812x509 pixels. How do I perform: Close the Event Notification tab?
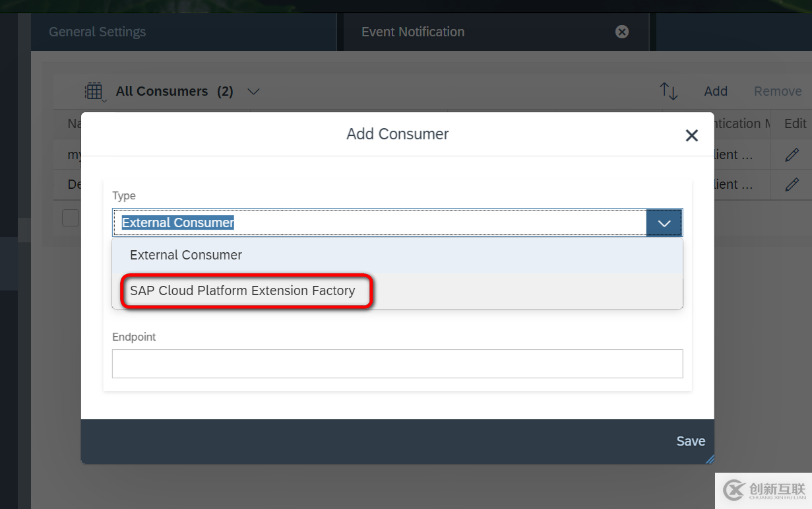(621, 31)
